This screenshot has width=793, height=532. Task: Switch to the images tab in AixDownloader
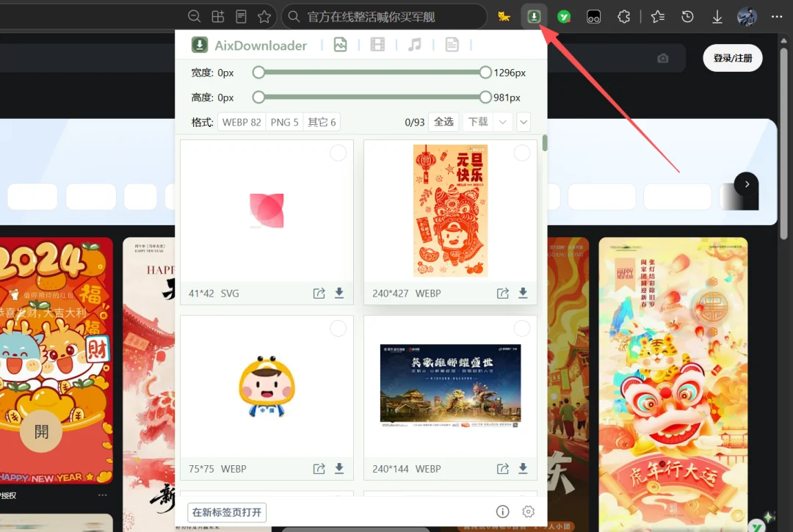pyautogui.click(x=341, y=45)
